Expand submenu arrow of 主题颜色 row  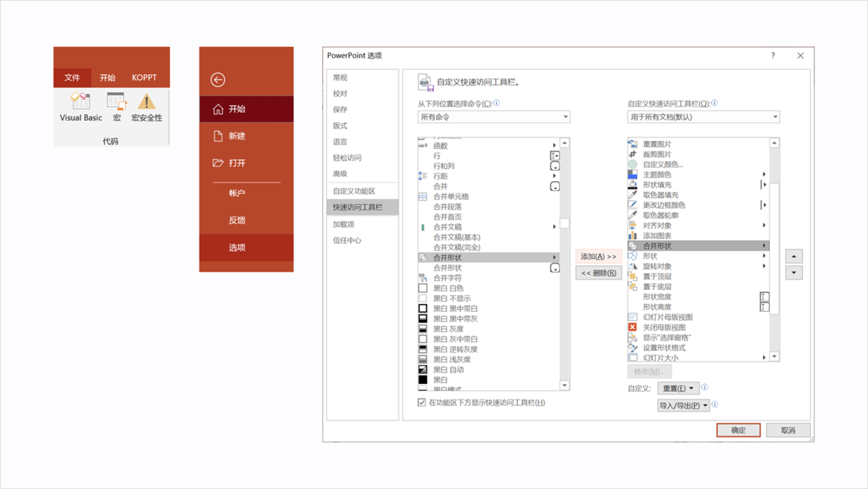[764, 174]
